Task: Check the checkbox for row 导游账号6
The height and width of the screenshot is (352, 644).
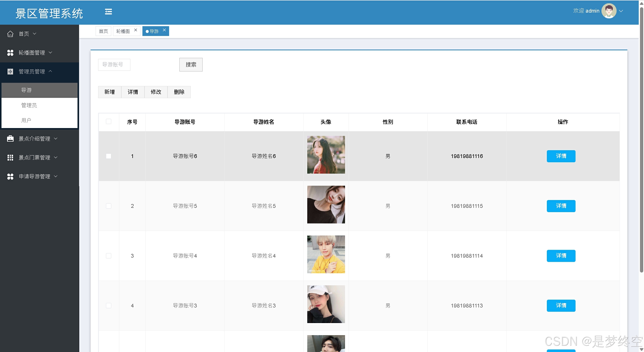Action: coord(108,156)
